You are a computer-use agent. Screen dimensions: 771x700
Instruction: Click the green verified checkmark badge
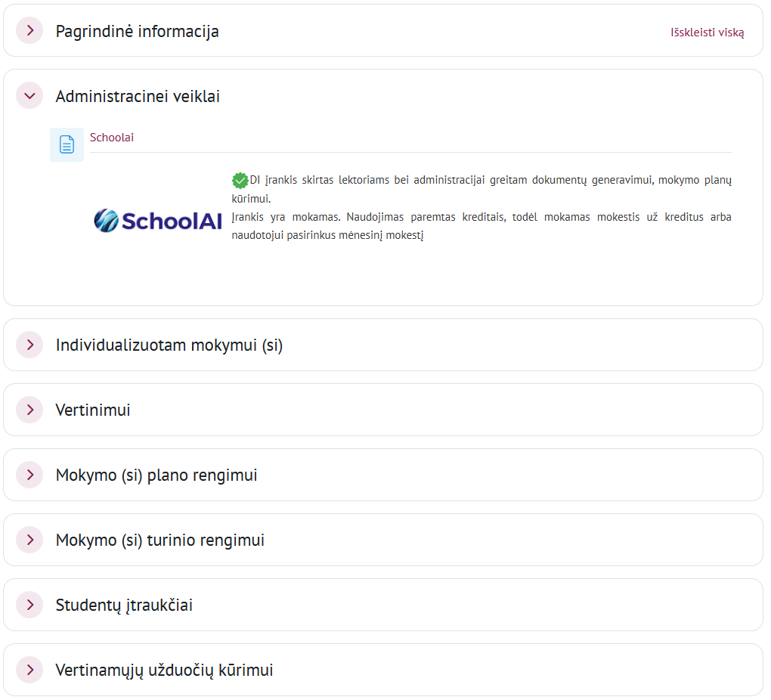tap(240, 181)
